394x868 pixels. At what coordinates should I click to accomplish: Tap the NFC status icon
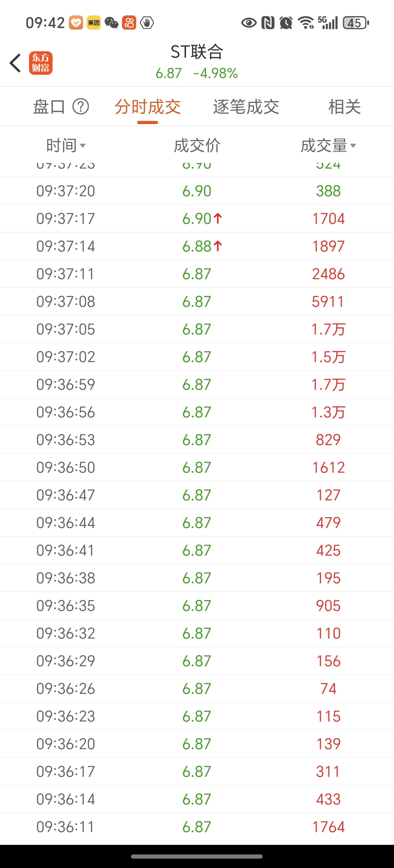(268, 23)
